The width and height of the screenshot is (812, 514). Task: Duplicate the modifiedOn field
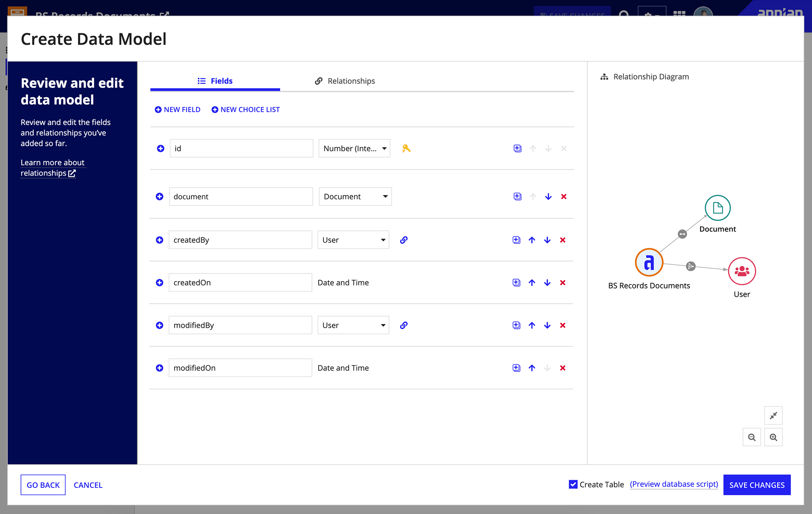coord(516,368)
